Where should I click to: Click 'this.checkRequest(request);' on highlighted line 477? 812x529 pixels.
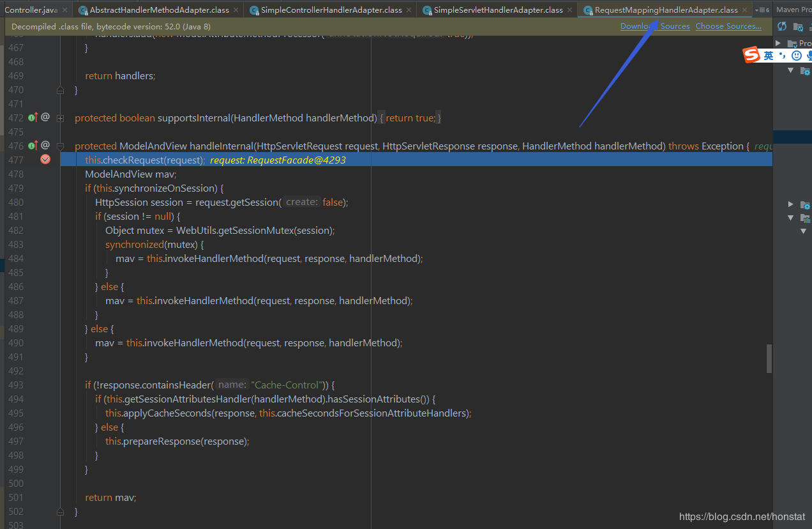tap(145, 160)
